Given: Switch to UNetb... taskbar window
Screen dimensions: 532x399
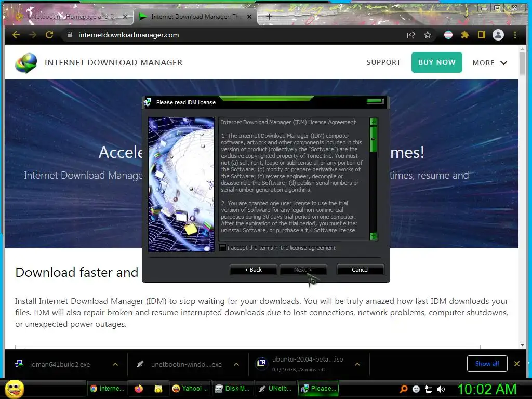Looking at the screenshot, I should tap(275, 389).
